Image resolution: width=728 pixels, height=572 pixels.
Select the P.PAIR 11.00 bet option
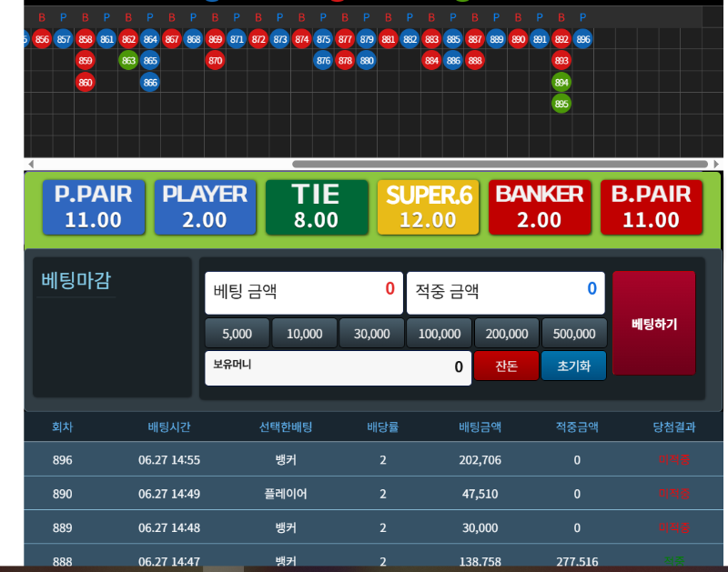(94, 207)
